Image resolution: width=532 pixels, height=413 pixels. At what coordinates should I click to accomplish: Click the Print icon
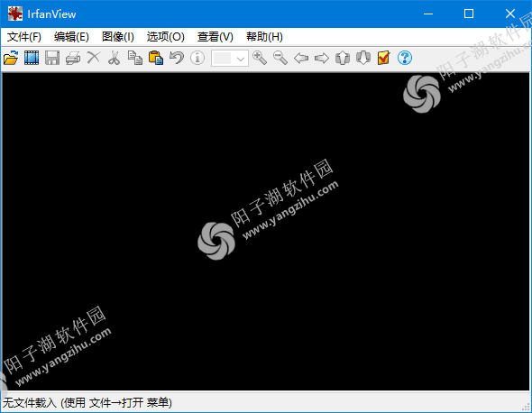point(73,58)
